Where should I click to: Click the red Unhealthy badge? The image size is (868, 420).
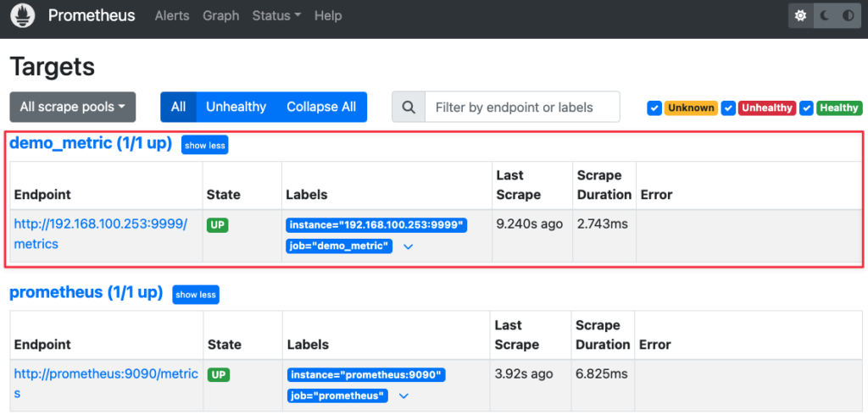click(766, 108)
